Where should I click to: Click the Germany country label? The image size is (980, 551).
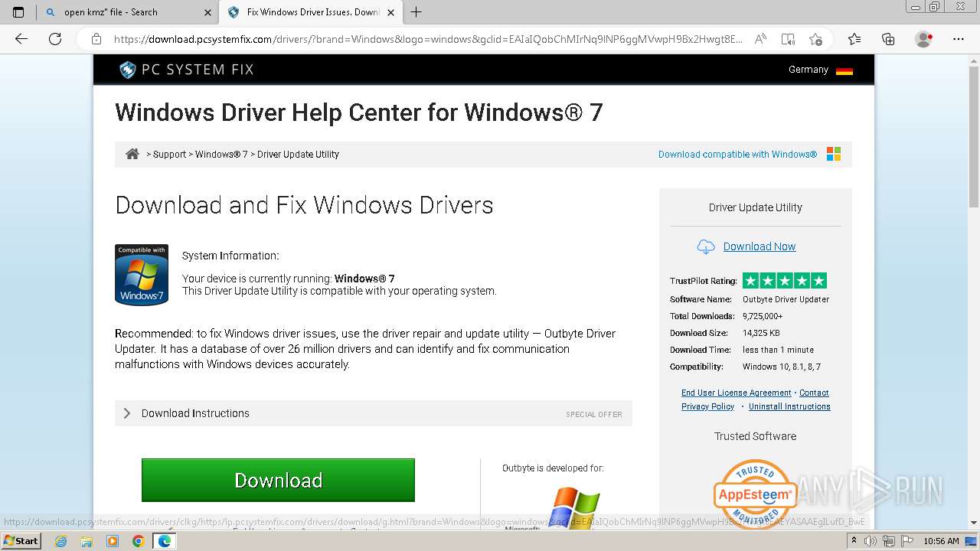[808, 70]
